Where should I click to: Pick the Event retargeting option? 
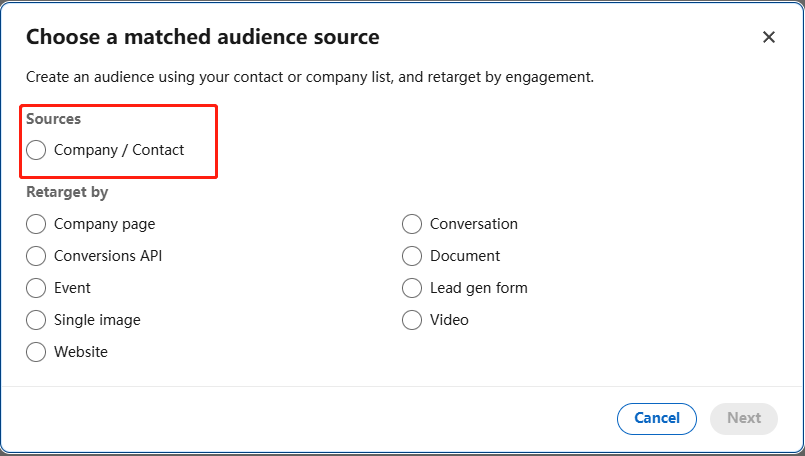[36, 288]
